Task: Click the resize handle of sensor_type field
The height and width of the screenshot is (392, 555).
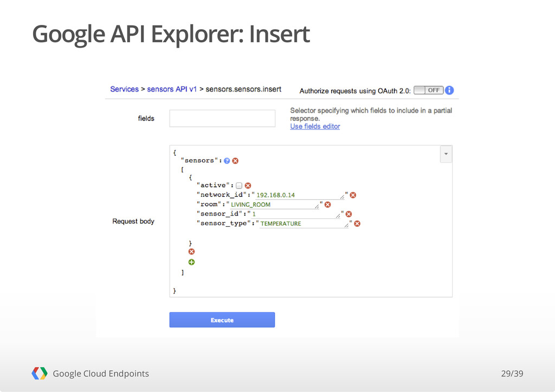Action: (x=346, y=226)
